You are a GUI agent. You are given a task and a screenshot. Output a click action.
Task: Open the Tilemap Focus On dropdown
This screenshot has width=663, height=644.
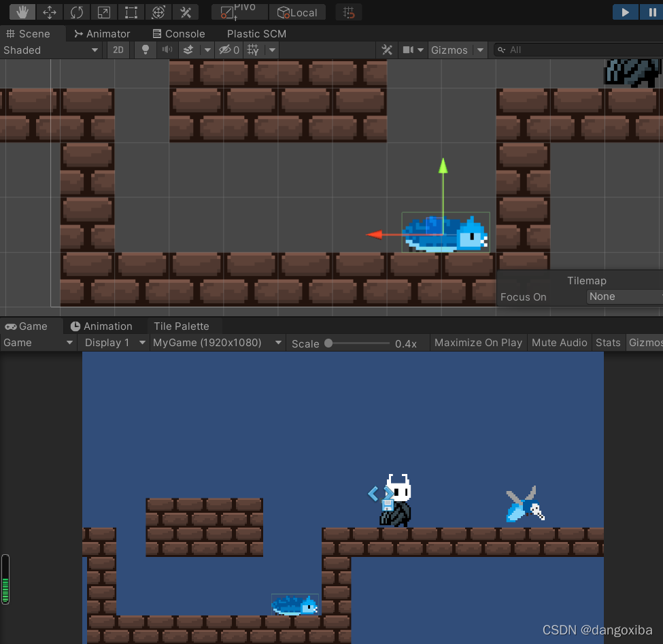[625, 296]
